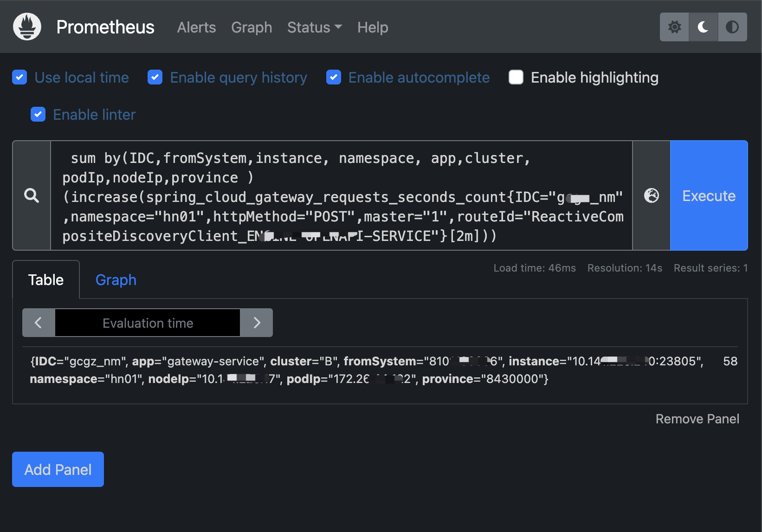The image size is (762, 532).
Task: Switch to the Graph panel tab
Action: click(116, 280)
